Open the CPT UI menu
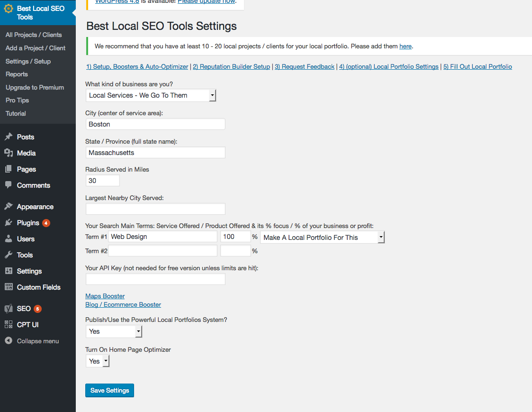Screen dimensions: 532x412 [x=28, y=325]
